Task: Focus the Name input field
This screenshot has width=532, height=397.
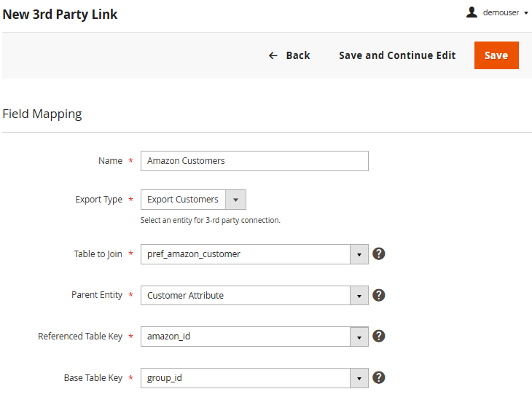Action: 254,161
